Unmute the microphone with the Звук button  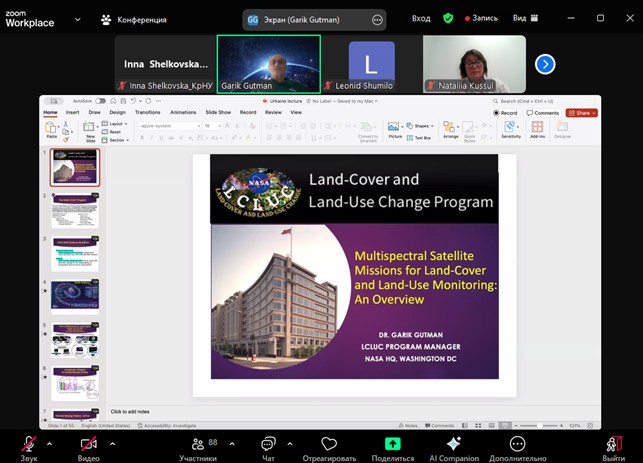[x=29, y=449]
